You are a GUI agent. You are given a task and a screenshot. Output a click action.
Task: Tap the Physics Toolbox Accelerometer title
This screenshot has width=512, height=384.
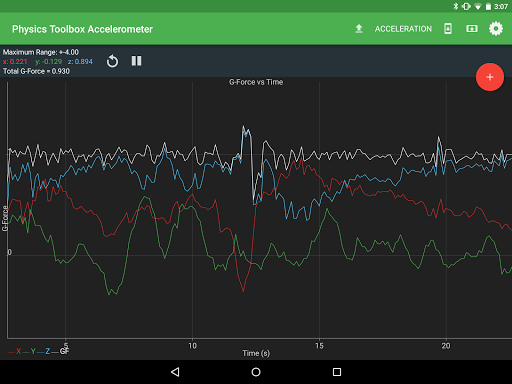[82, 29]
